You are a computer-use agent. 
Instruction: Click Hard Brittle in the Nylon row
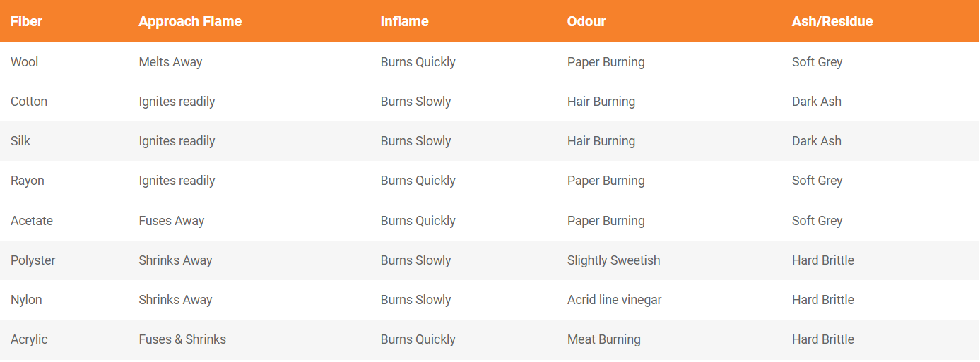823,300
